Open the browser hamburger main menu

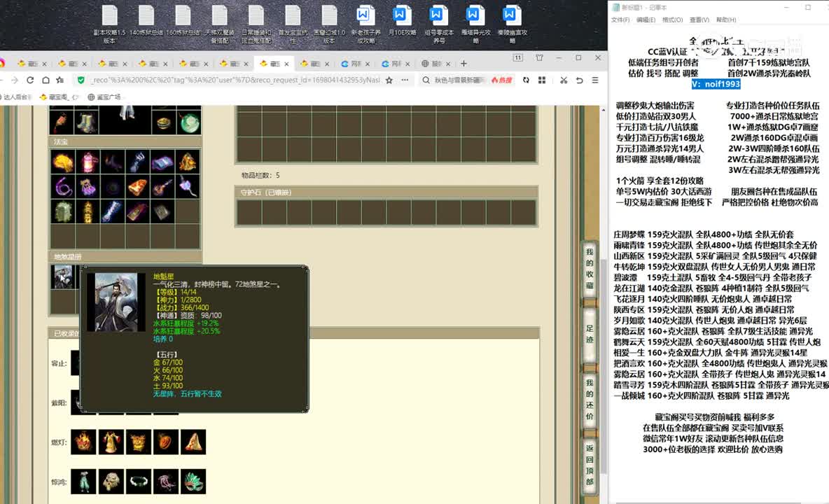[x=595, y=80]
